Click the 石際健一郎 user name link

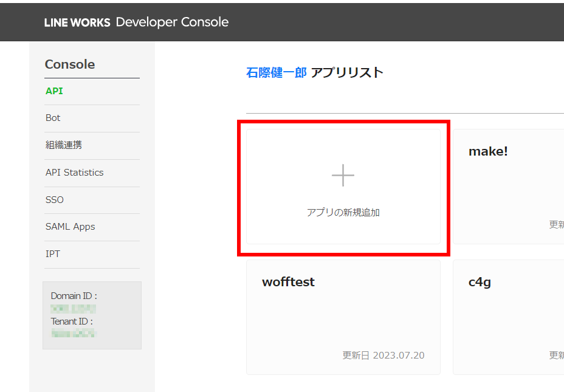276,72
